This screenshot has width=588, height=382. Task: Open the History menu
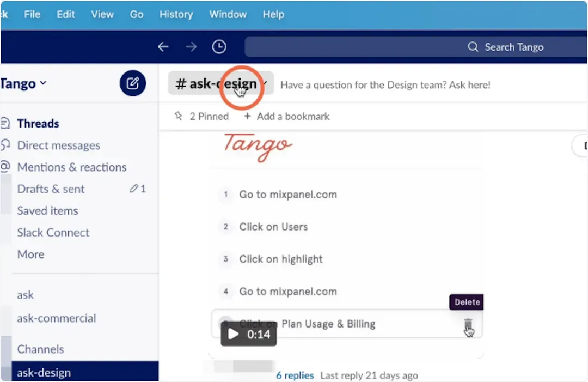176,14
